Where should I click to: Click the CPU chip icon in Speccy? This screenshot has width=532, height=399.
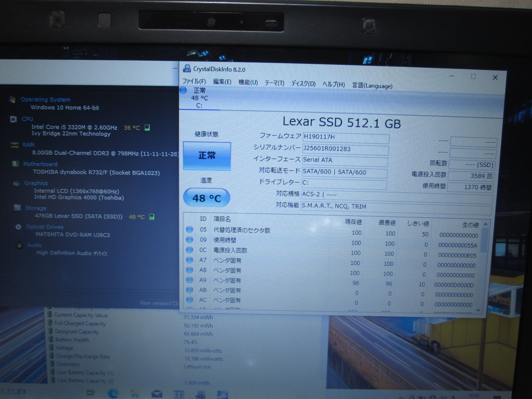13,119
